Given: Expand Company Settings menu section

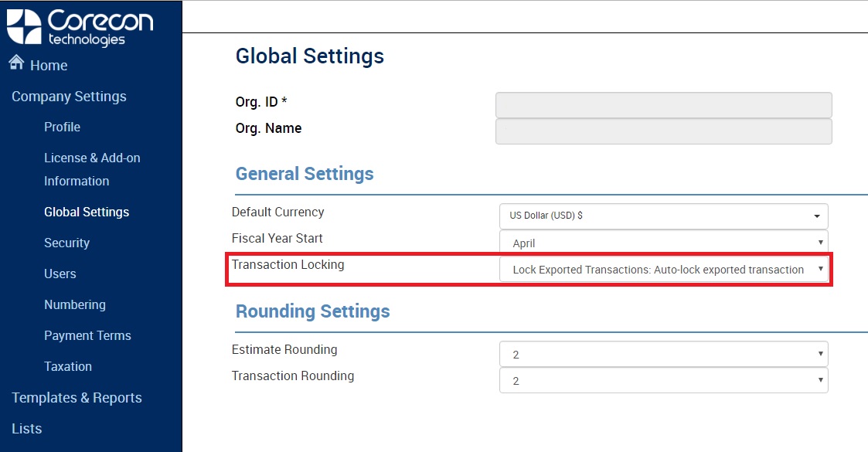Looking at the screenshot, I should coord(70,97).
